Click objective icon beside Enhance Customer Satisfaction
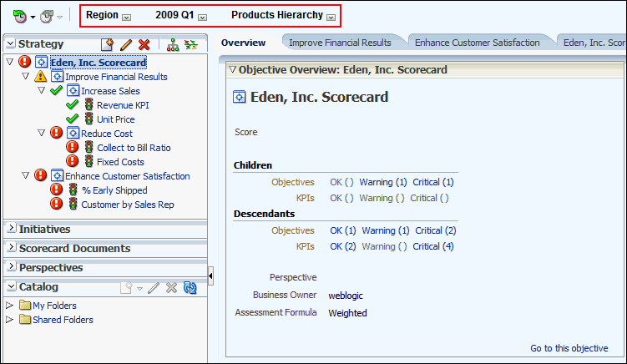627x364 pixels. coord(57,176)
